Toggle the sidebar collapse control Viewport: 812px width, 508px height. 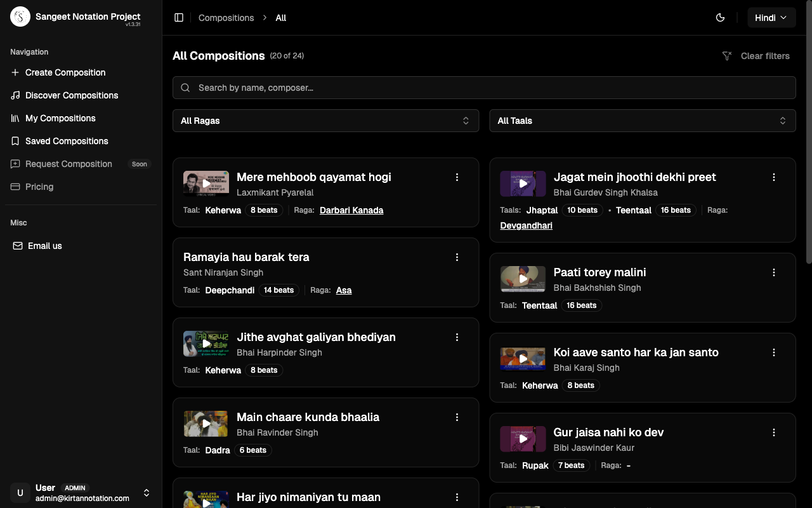click(179, 17)
